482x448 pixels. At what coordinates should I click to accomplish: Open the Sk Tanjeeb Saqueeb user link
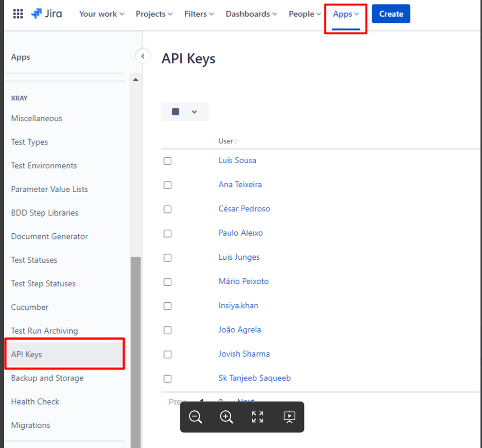pos(255,378)
